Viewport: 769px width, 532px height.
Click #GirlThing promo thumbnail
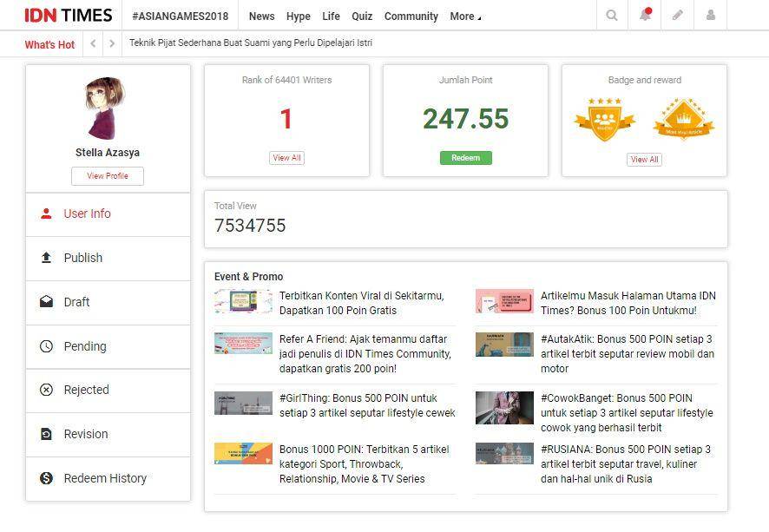tap(243, 403)
